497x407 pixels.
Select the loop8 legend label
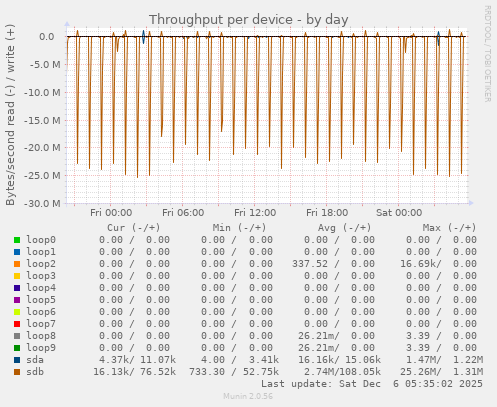(x=41, y=336)
